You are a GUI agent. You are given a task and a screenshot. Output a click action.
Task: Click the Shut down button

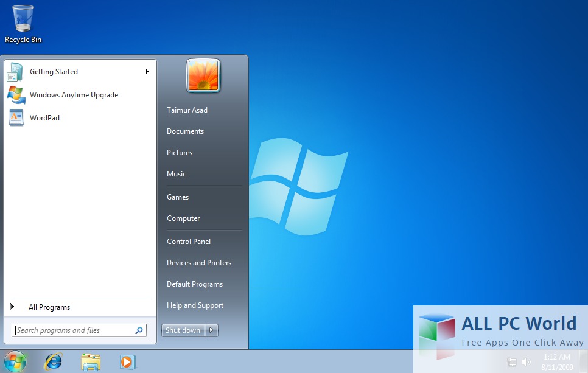click(183, 330)
